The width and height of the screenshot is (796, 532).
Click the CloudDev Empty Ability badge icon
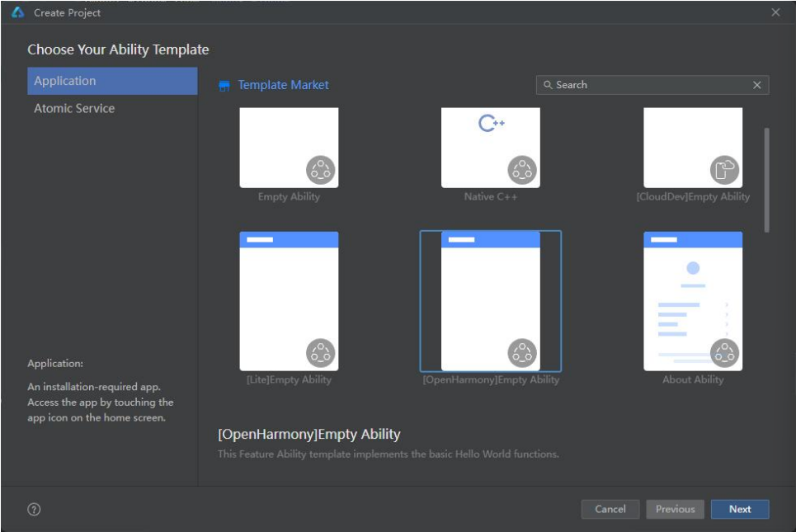point(724,170)
